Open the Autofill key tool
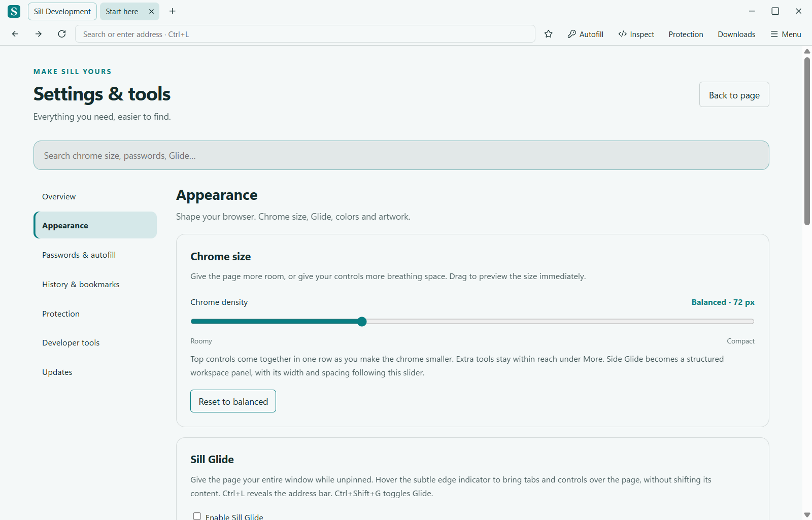Viewport: 812px width, 520px height. click(x=586, y=34)
